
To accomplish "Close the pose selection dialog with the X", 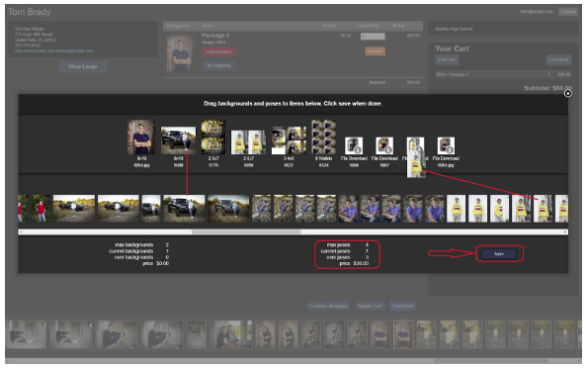I will (x=568, y=93).
